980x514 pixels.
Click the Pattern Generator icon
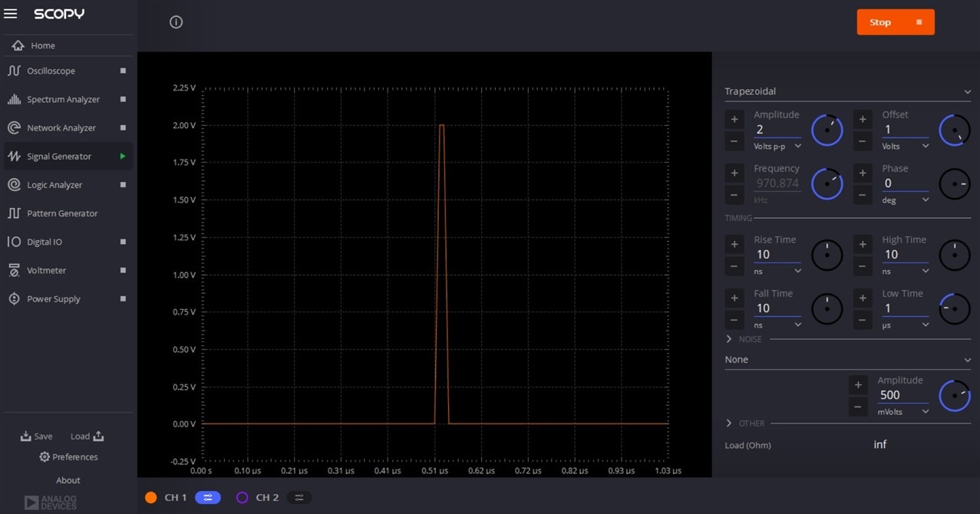tap(14, 213)
